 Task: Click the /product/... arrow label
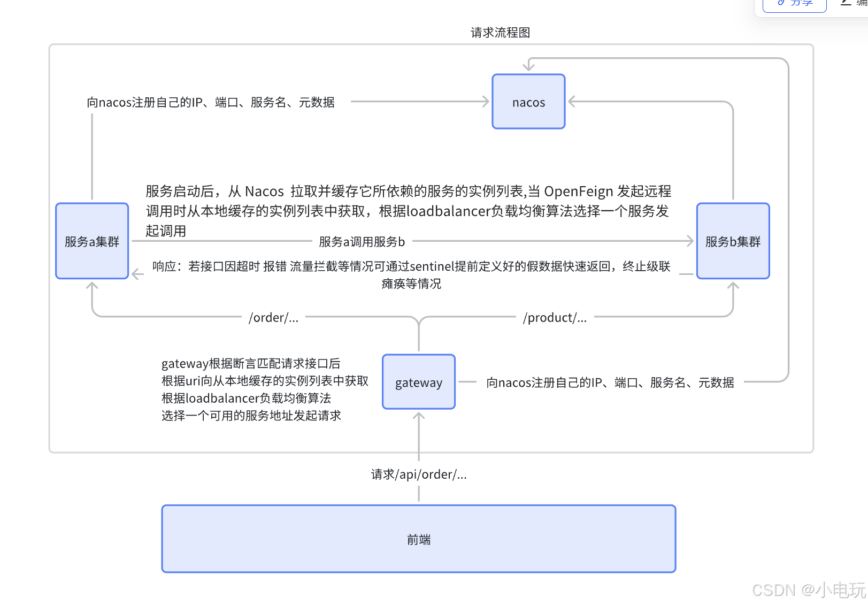555,317
